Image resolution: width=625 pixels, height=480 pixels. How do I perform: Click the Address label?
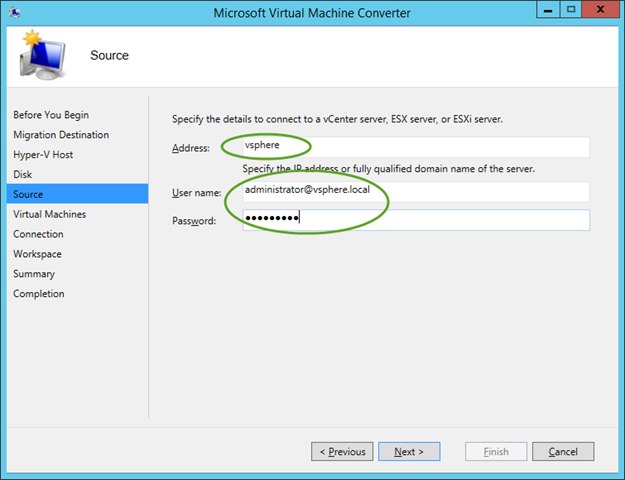point(191,148)
